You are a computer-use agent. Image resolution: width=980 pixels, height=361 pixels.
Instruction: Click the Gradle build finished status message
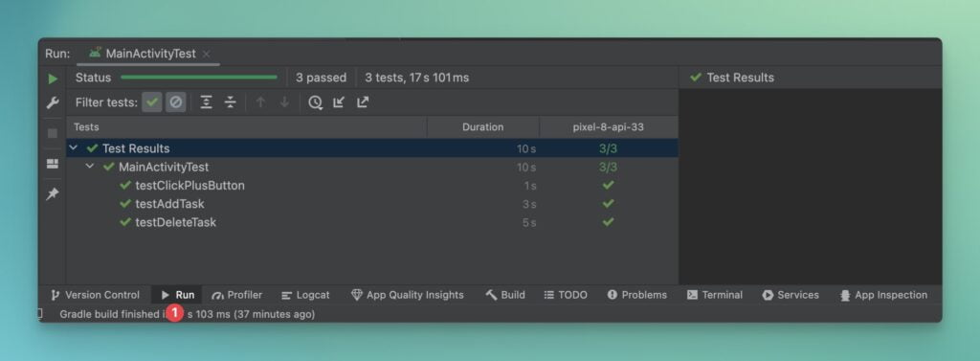(188, 314)
